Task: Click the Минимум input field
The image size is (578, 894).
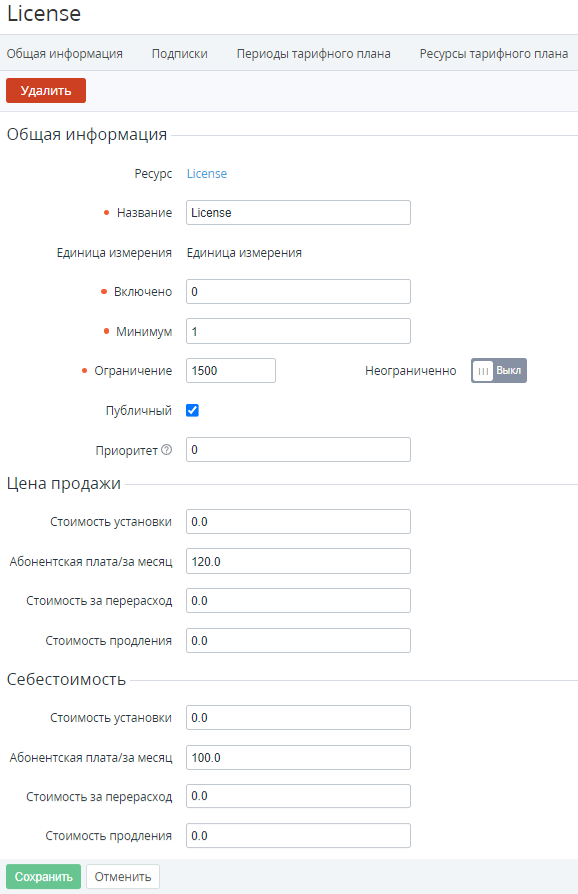Action: tap(298, 331)
